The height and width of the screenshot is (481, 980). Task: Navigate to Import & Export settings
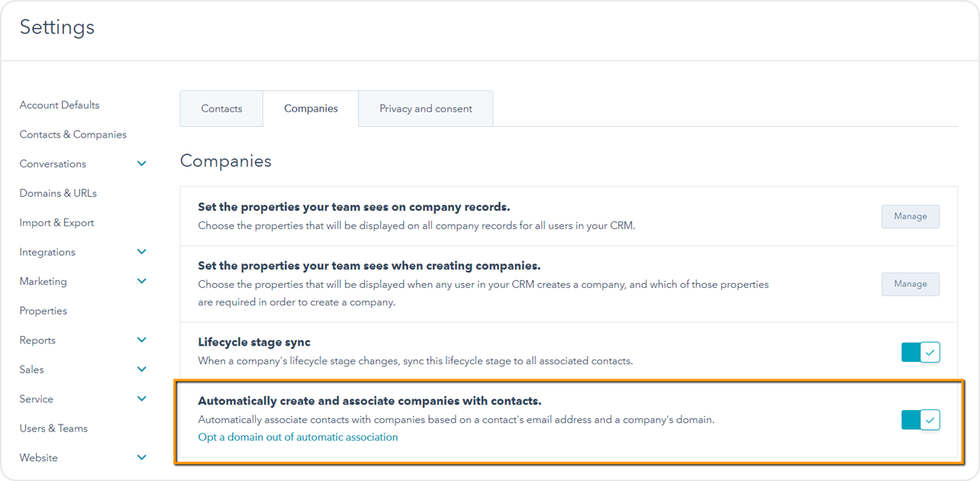[56, 222]
